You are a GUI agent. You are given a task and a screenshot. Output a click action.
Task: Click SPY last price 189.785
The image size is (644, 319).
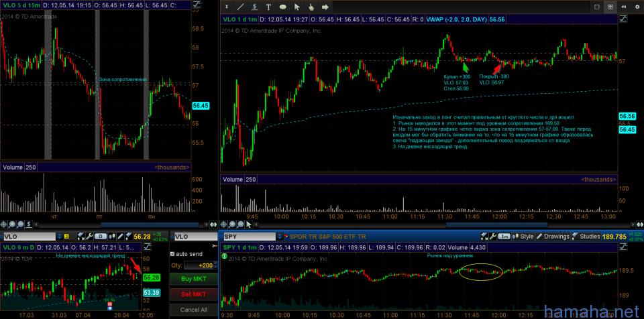pos(614,237)
